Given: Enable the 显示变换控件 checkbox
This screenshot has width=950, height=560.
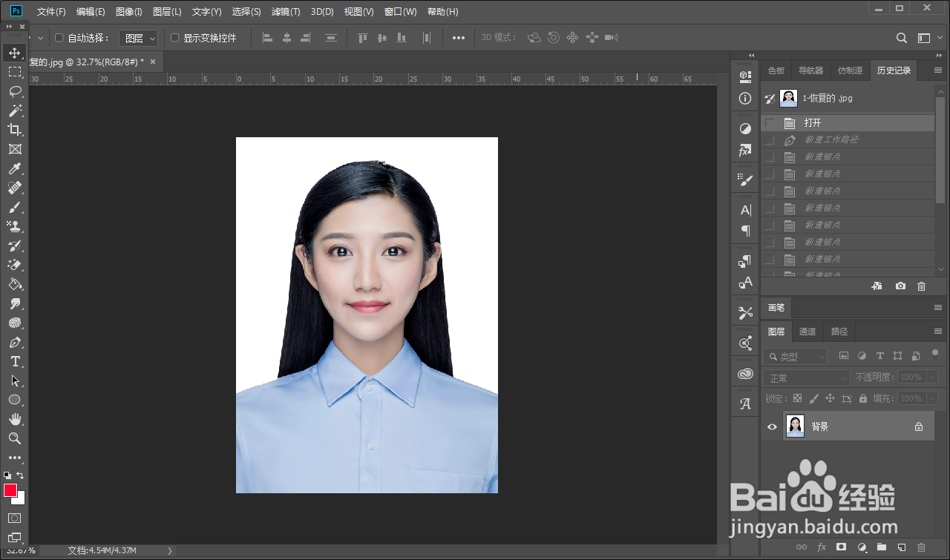Looking at the screenshot, I should tap(175, 38).
